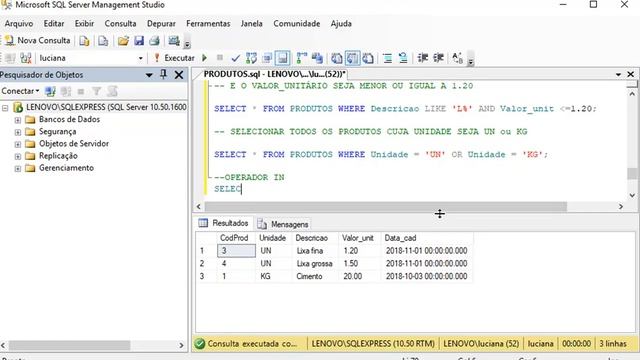Click the editor horizontal scrollbar thumb
640x360 pixels.
[x=386, y=207]
